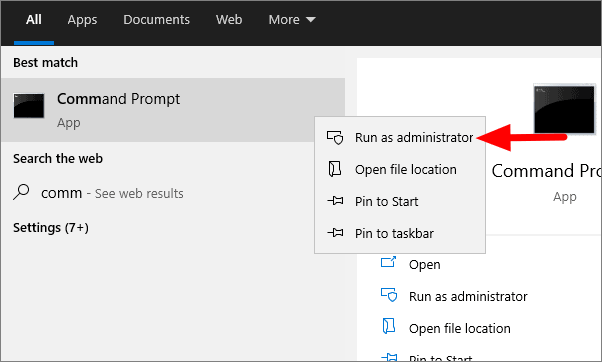Viewport: 602px width, 362px height.
Task: Expand the More dropdown arrow
Action: click(311, 20)
